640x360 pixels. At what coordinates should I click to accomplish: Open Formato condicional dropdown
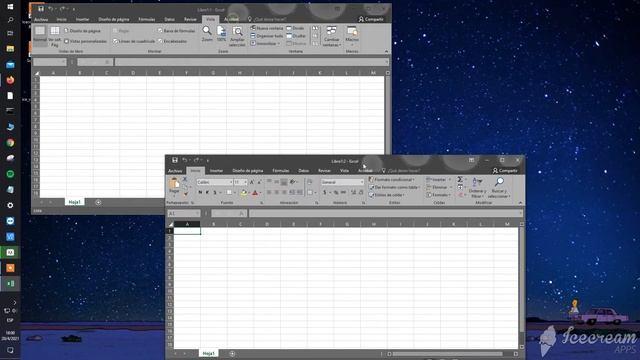392,180
